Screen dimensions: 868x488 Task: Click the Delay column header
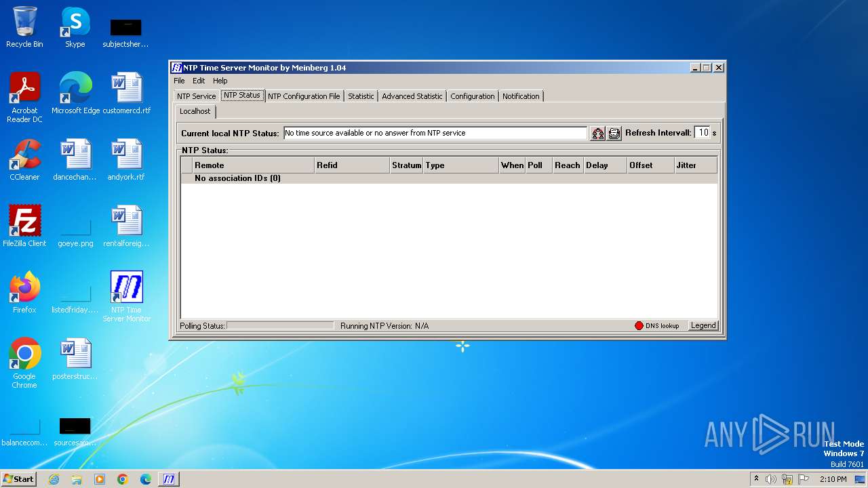click(x=606, y=165)
